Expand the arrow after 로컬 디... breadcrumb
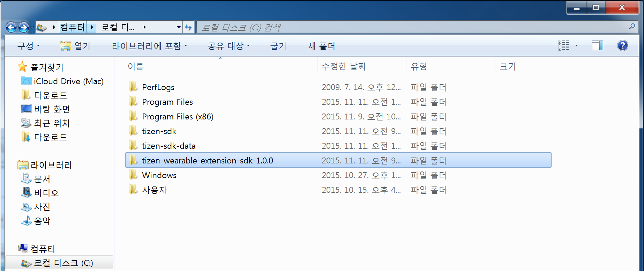The height and width of the screenshot is (271, 644). point(144,27)
